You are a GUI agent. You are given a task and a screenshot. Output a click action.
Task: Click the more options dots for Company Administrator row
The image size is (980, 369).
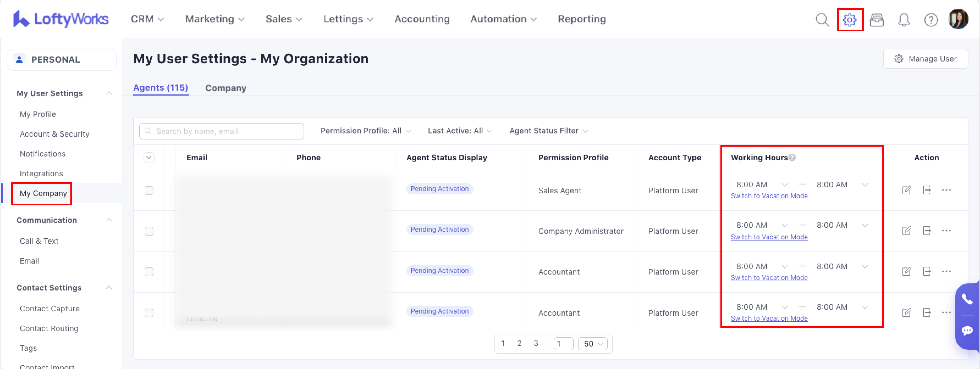click(946, 231)
